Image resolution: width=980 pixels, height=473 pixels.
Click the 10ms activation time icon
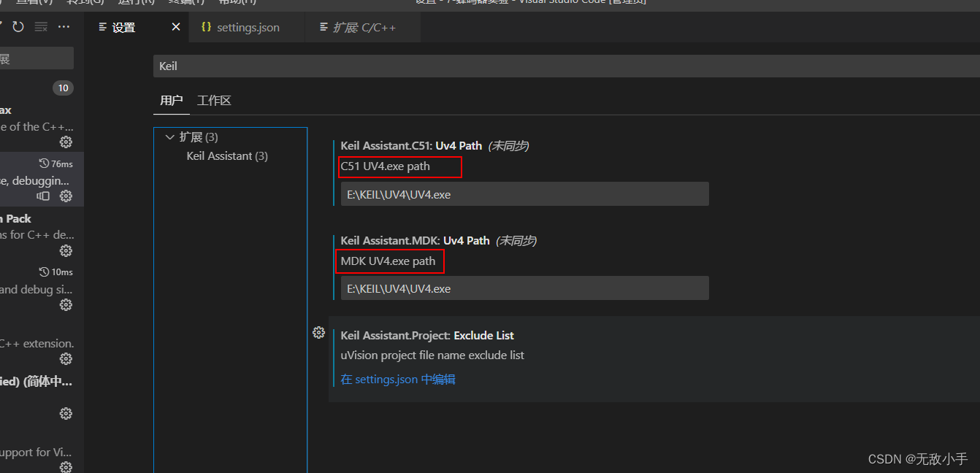pyautogui.click(x=44, y=272)
